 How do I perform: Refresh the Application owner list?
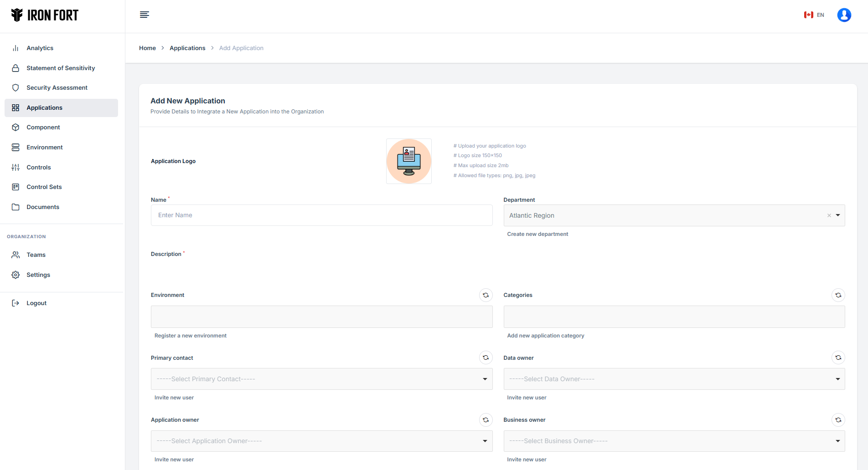[x=486, y=420]
